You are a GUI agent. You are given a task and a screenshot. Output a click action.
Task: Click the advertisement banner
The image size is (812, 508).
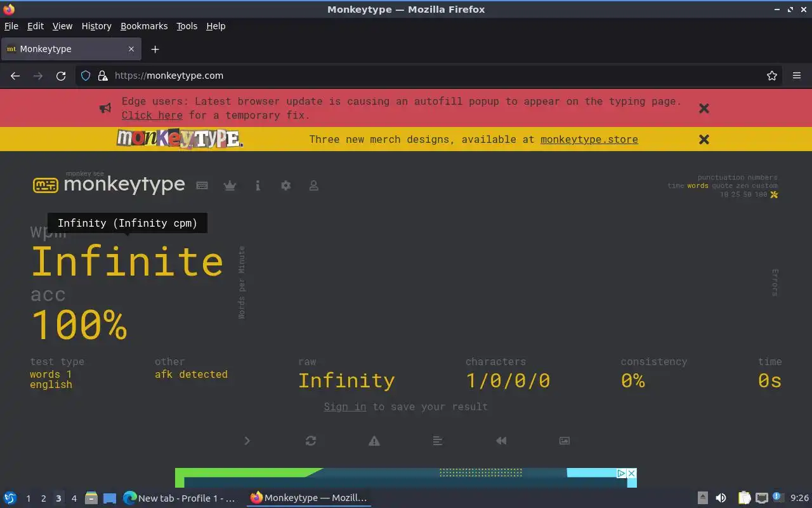point(406,478)
